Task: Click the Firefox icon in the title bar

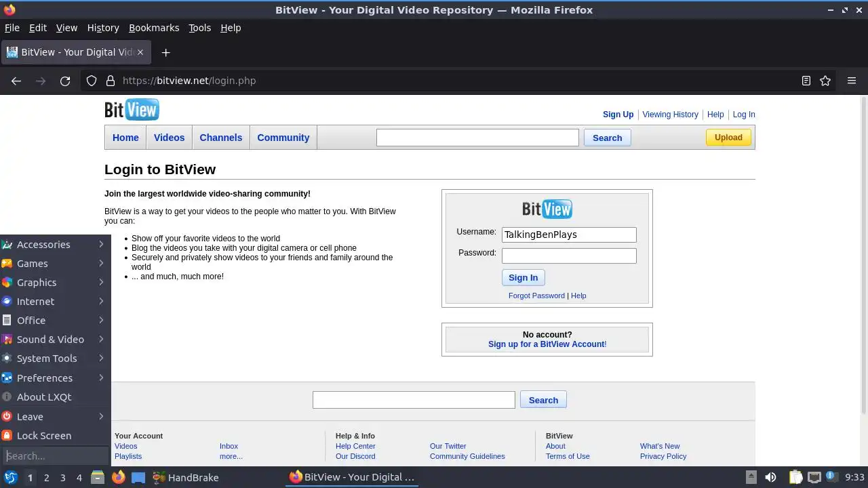Action: 9,9
